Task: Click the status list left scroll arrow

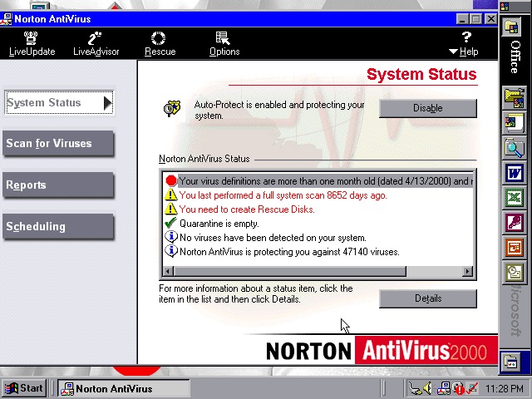Action: [x=168, y=271]
